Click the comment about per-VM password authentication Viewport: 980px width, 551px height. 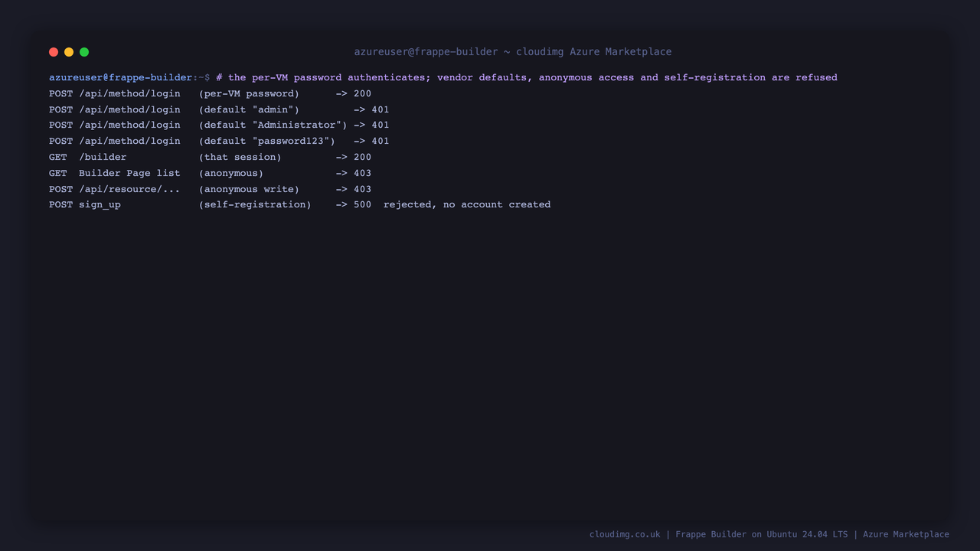(527, 77)
